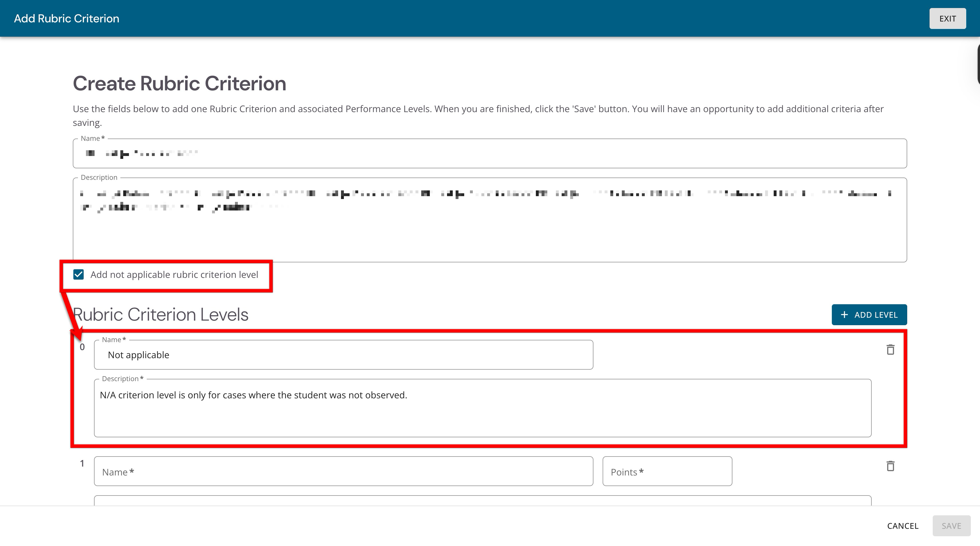Image resolution: width=980 pixels, height=546 pixels.
Task: Click the Create Rubric Criterion heading
Action: coord(180,83)
